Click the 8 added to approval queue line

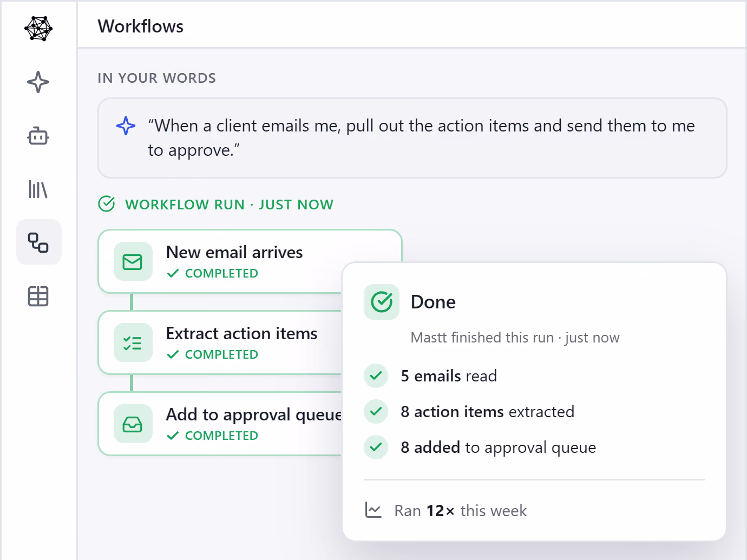click(x=499, y=447)
